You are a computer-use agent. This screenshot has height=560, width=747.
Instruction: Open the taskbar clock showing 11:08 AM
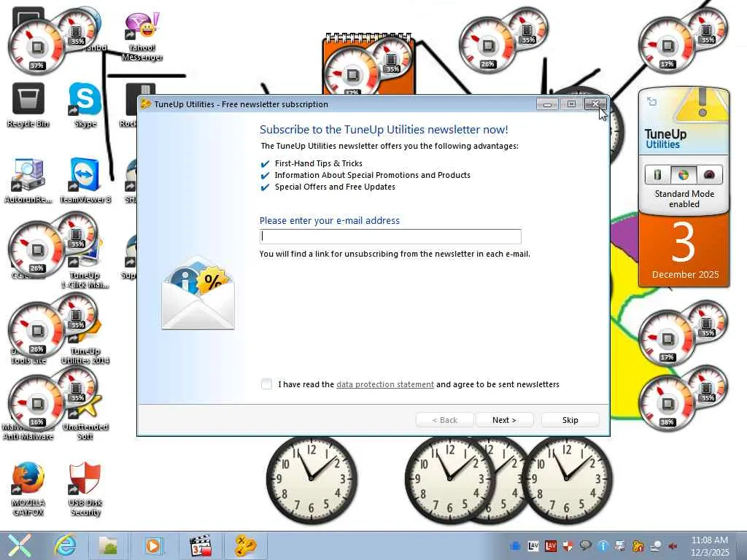(x=709, y=545)
